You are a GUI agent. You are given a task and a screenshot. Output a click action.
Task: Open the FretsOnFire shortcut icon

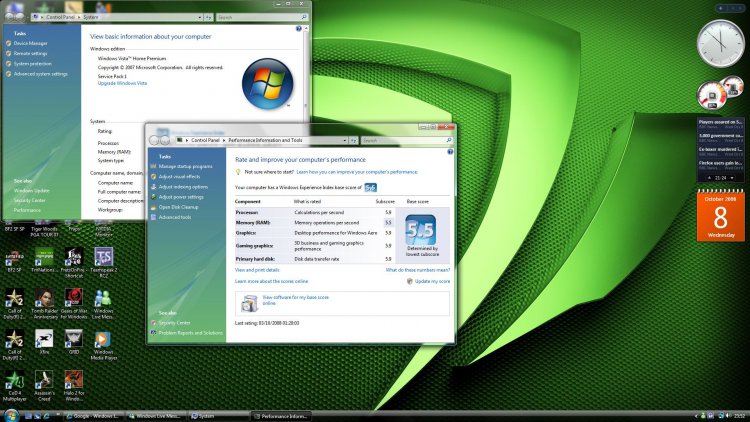(74, 262)
